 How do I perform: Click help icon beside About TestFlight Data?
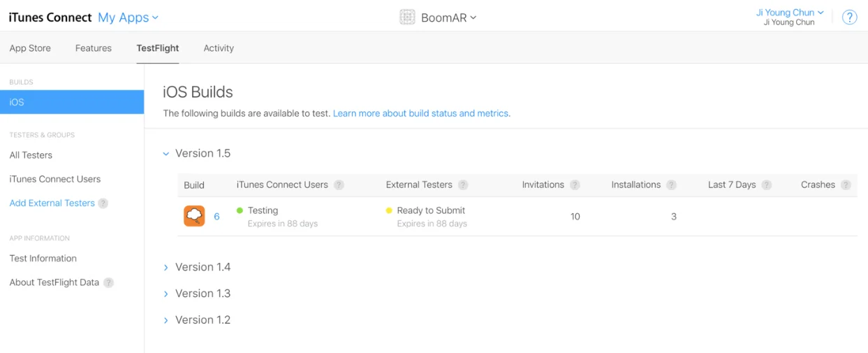point(108,283)
